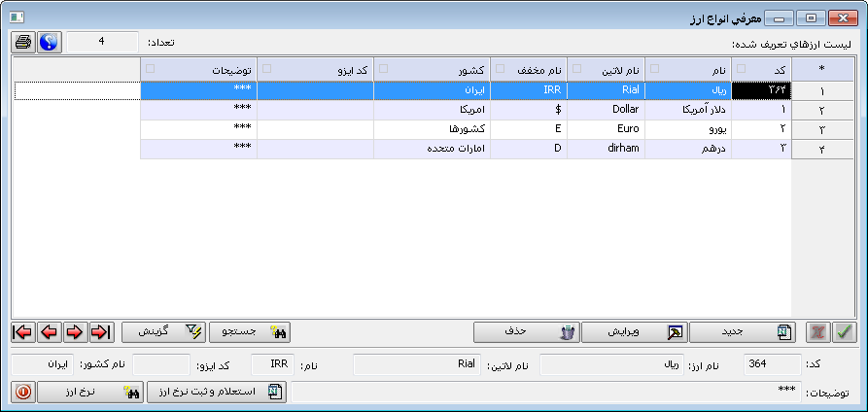Toggle checkbox in توضیحات column header

[x=150, y=69]
